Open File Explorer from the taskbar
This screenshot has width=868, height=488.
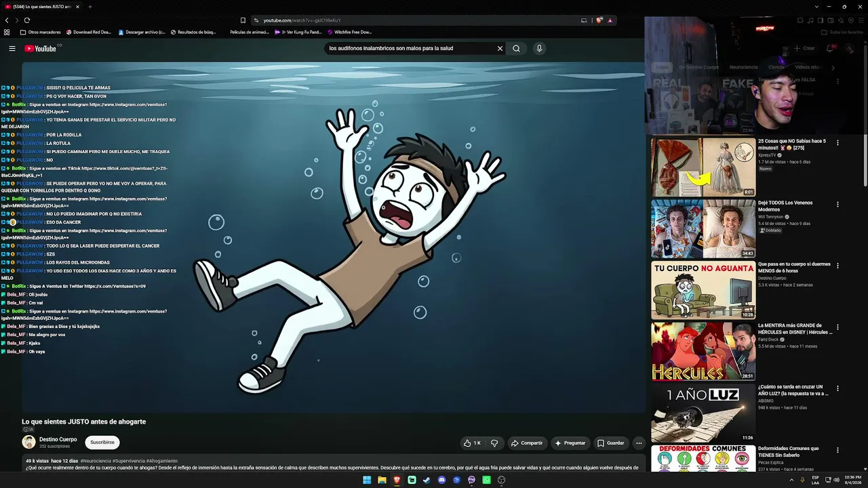[382, 480]
